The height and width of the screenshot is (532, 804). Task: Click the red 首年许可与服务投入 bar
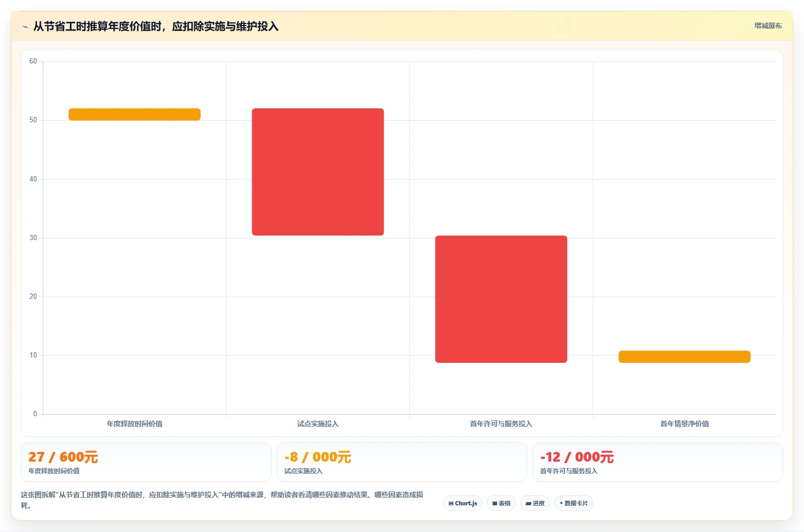(x=501, y=299)
